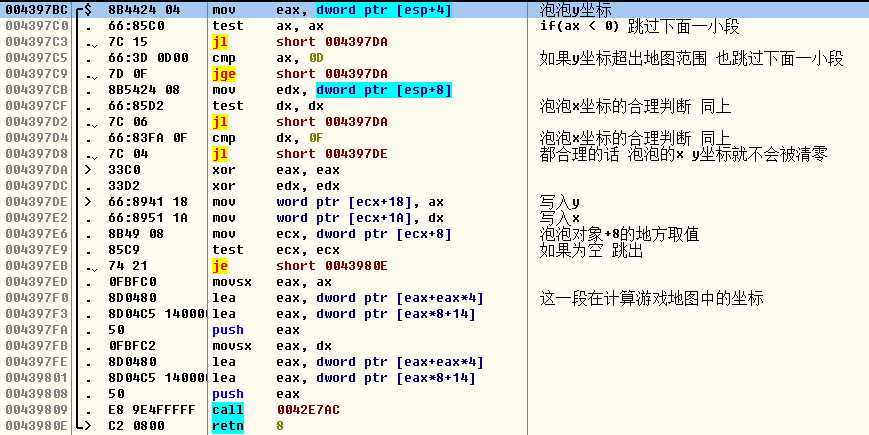
Task: Click the comment 泡泡y坐标
Action: tap(575, 10)
